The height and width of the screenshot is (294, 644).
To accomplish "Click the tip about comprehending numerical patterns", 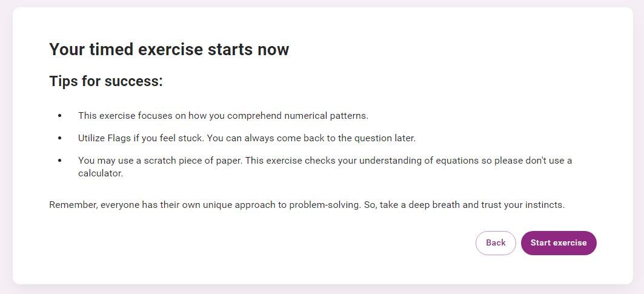I will click(x=223, y=115).
